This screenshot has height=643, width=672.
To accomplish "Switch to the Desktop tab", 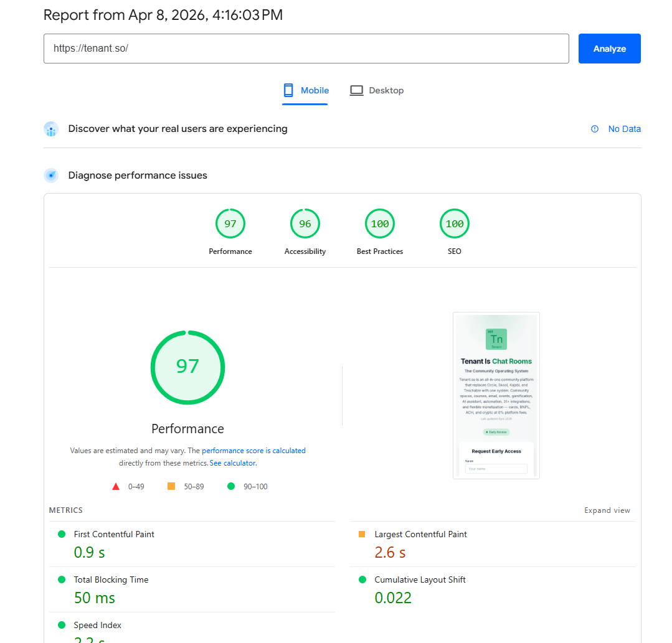I will click(377, 90).
